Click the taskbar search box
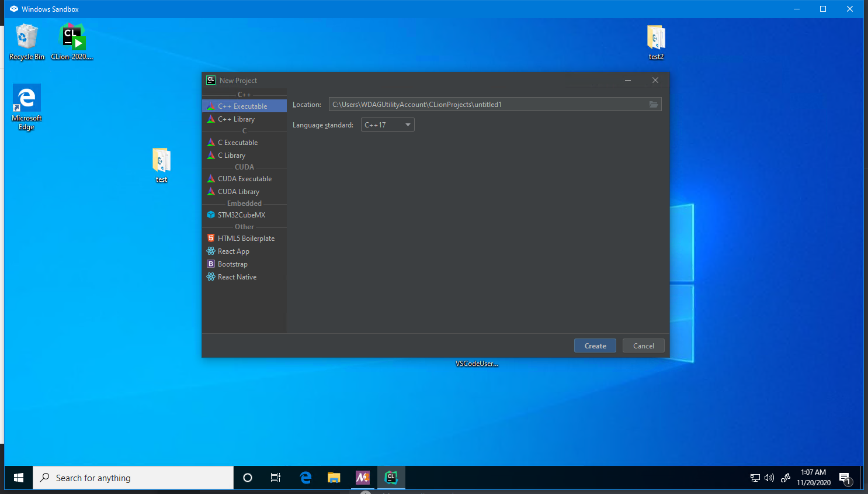The image size is (868, 494). 133,478
